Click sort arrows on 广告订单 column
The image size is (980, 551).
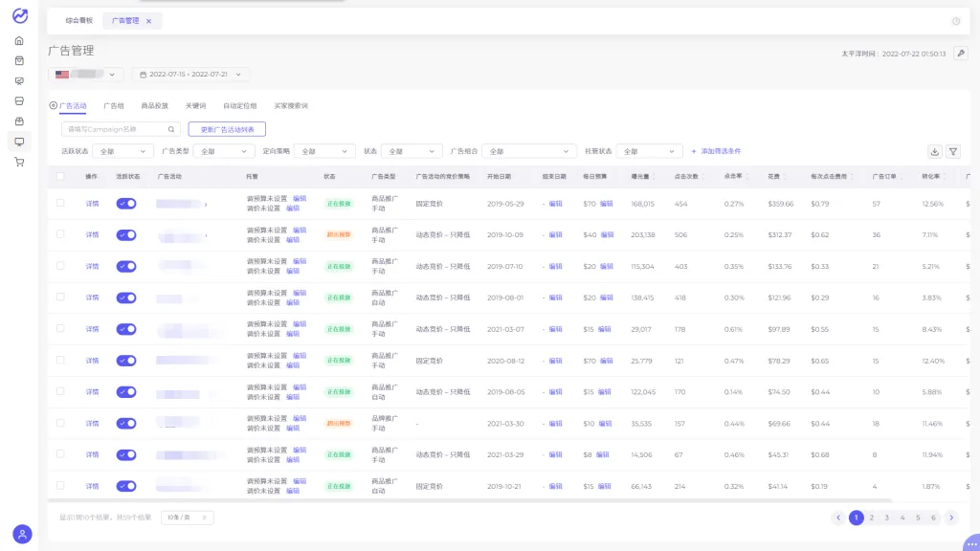(902, 177)
